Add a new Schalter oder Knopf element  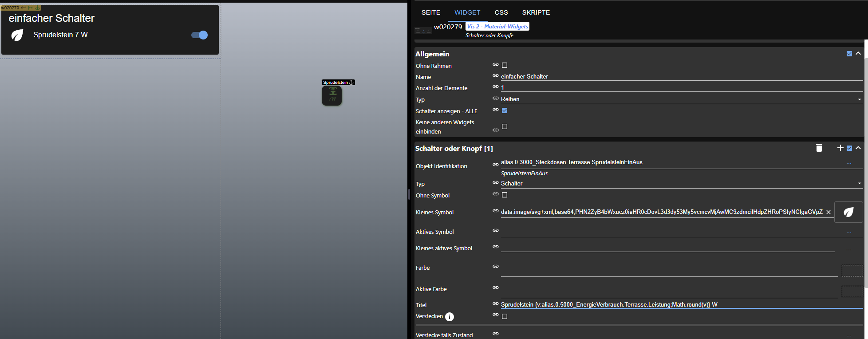tap(840, 148)
